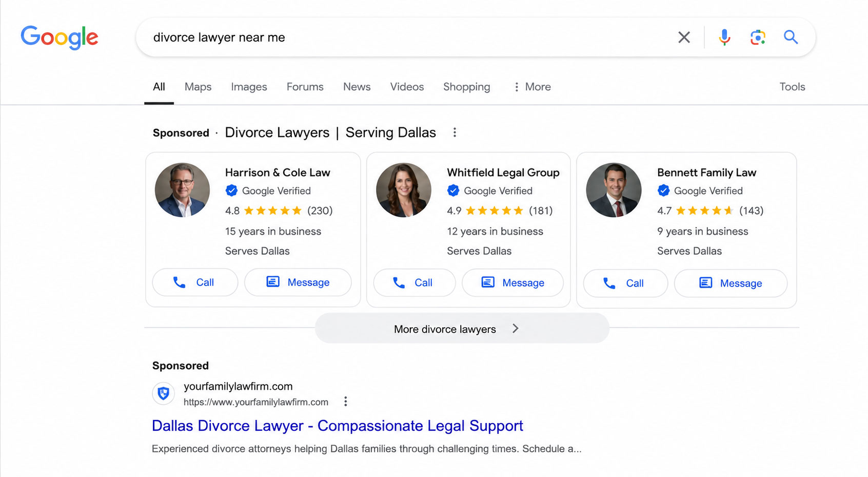Viewport: 868px width, 477px height.
Task: Expand the More search categories menu
Action: coord(532,87)
